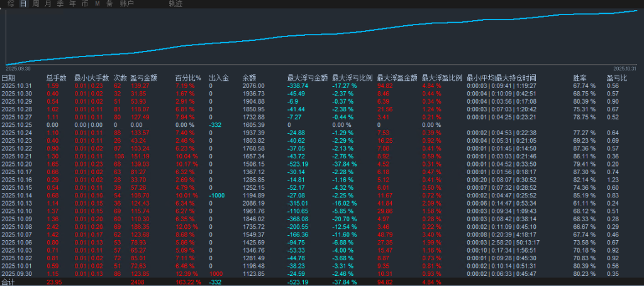Screen dimensions: 644x286
Task: Click the total profit 2408 in the 合计 row
Action: click(x=137, y=282)
